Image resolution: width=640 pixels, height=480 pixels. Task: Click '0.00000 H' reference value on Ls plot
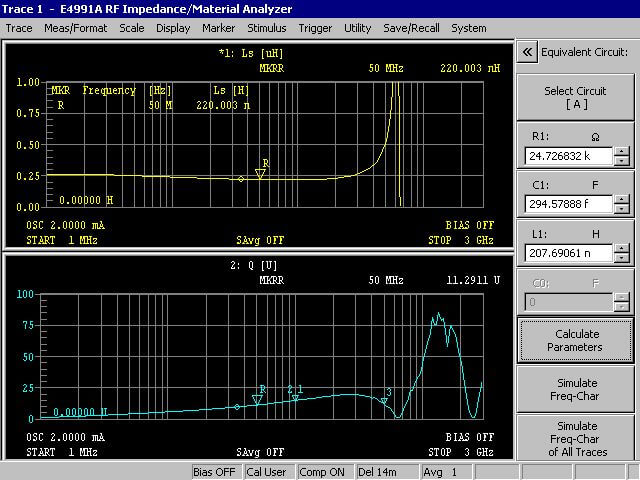tap(86, 200)
